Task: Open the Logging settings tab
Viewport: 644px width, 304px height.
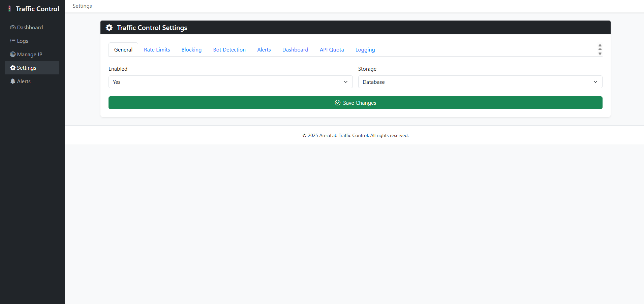Action: [365, 50]
